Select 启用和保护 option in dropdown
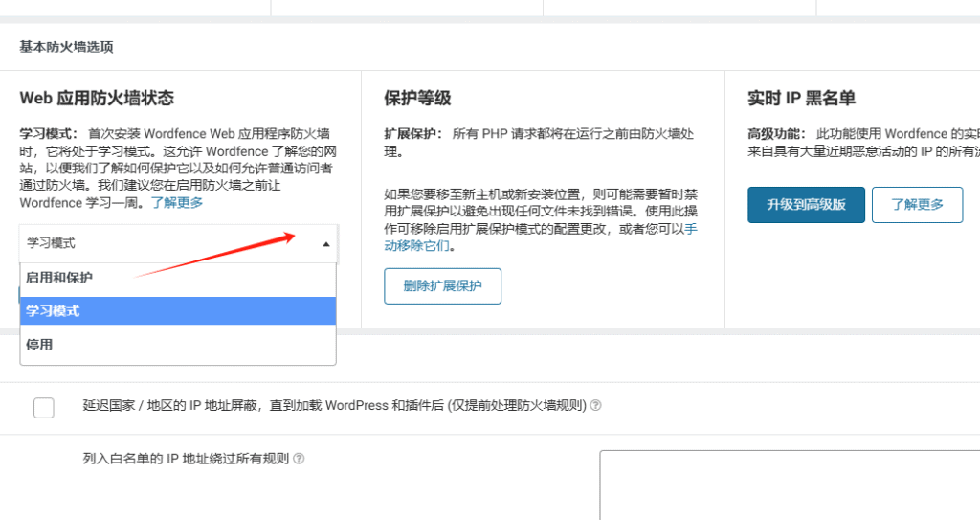This screenshot has width=980, height=520. click(x=178, y=277)
